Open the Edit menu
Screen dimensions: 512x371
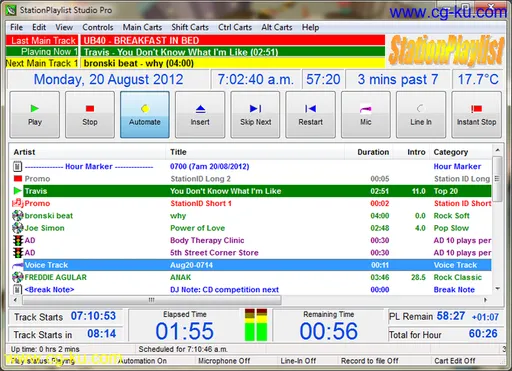(x=39, y=27)
